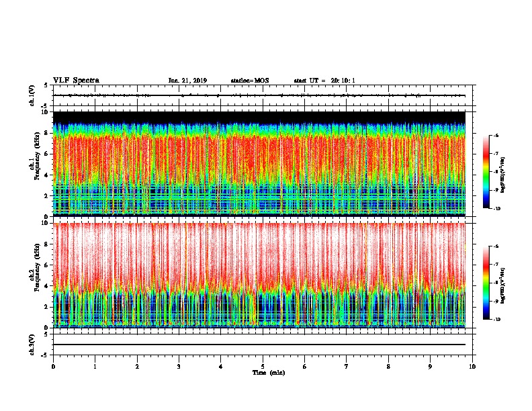This screenshot has height=411, width=532.
Task: Click the "-6" value on ch.2 color bar
Action: [496, 246]
